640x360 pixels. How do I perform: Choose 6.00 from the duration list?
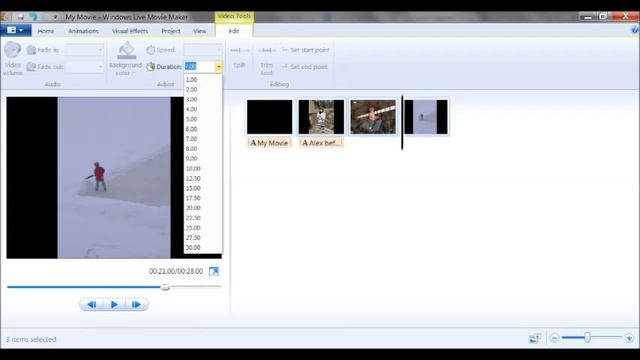point(203,129)
